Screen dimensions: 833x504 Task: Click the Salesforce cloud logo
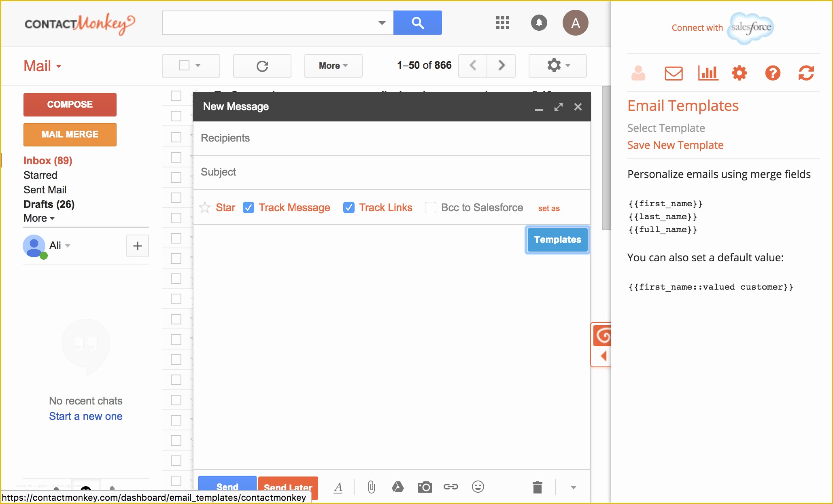[x=751, y=28]
